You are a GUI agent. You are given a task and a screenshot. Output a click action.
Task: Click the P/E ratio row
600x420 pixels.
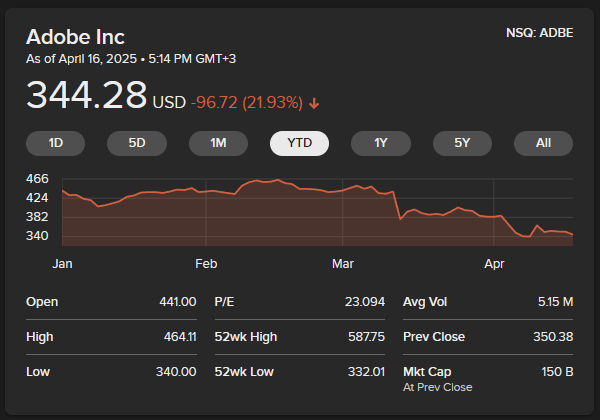click(299, 301)
